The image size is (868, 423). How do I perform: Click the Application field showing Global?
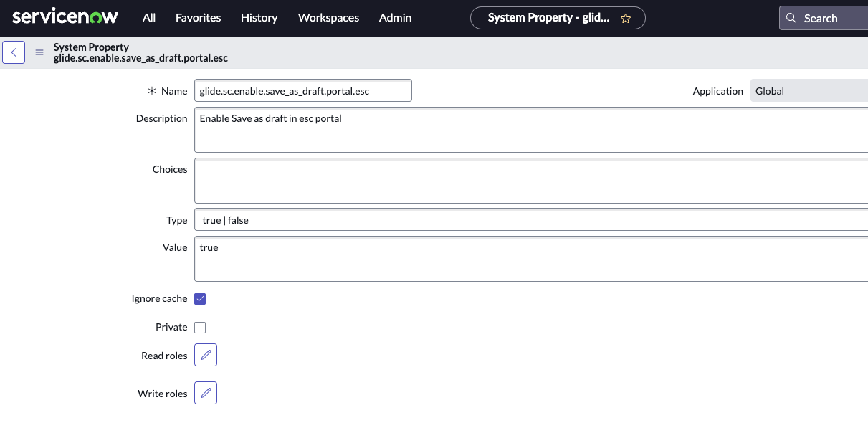coord(809,90)
